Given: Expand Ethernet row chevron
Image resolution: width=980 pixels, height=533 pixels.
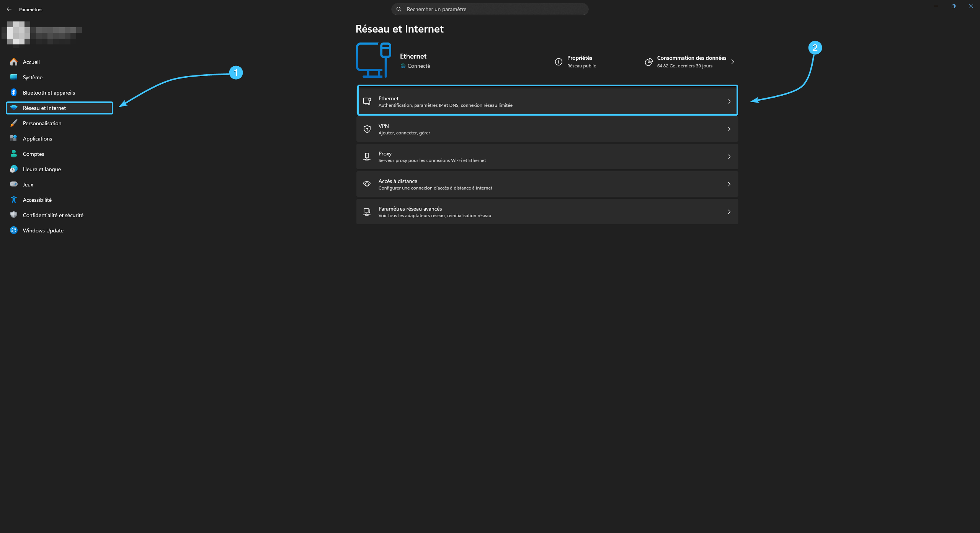Looking at the screenshot, I should click(729, 101).
